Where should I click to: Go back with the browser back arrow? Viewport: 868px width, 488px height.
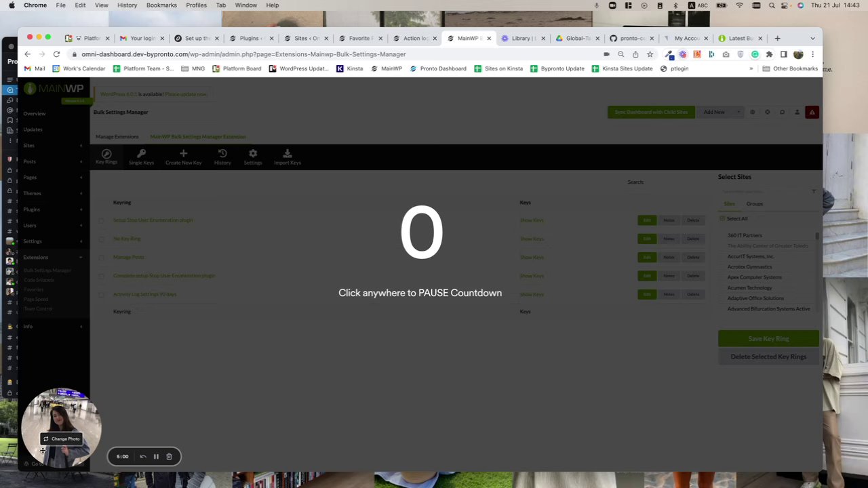coord(27,54)
